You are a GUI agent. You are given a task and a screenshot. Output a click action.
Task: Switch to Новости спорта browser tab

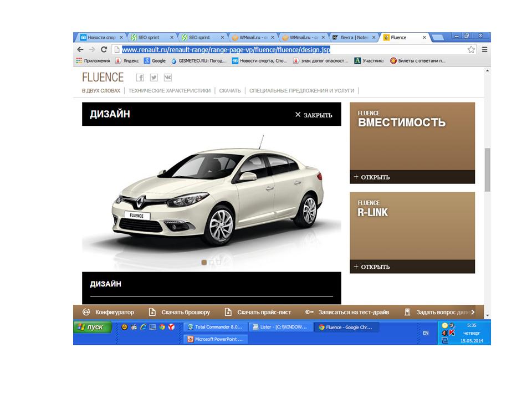point(101,37)
